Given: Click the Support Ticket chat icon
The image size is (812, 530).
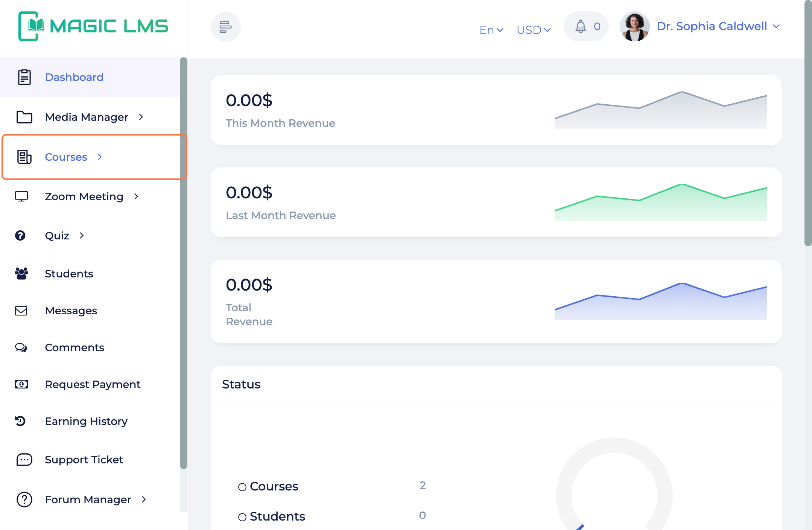Looking at the screenshot, I should point(24,460).
